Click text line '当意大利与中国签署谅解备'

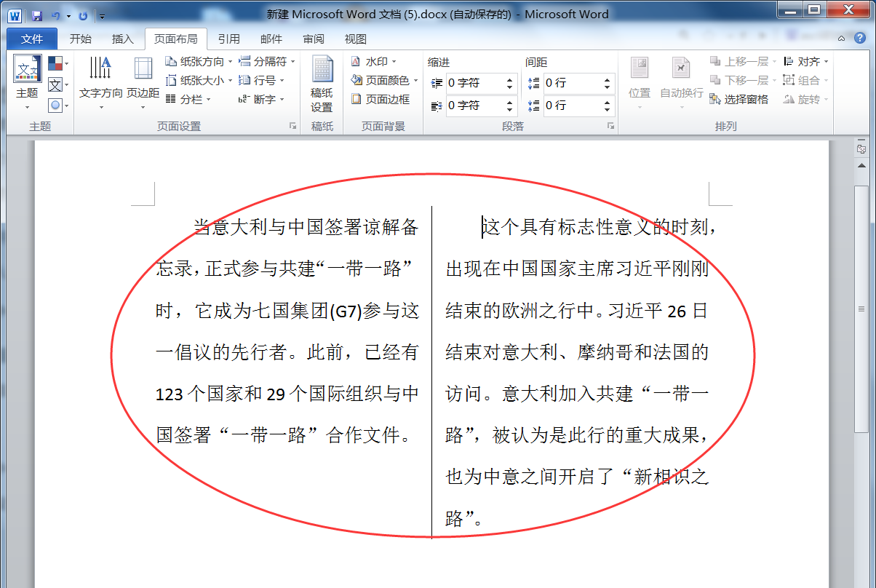[306, 228]
